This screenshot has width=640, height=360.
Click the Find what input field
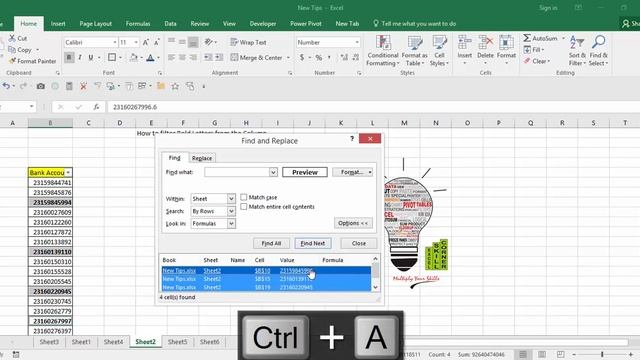[x=237, y=172]
